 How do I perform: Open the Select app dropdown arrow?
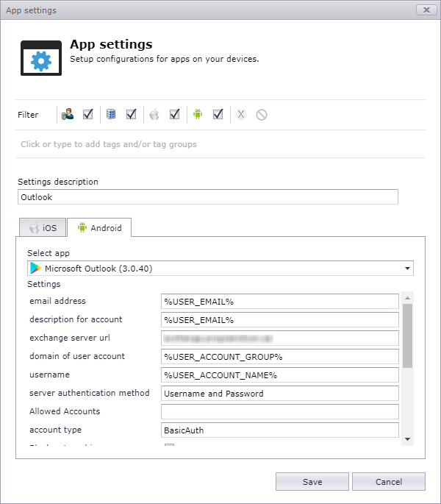pos(407,269)
